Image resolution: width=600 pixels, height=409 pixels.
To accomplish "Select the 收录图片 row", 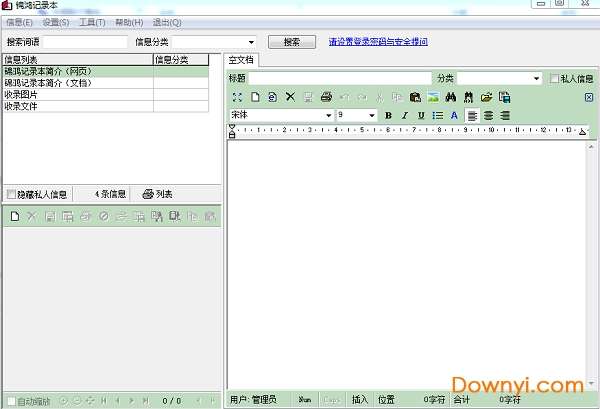I will 106,95.
